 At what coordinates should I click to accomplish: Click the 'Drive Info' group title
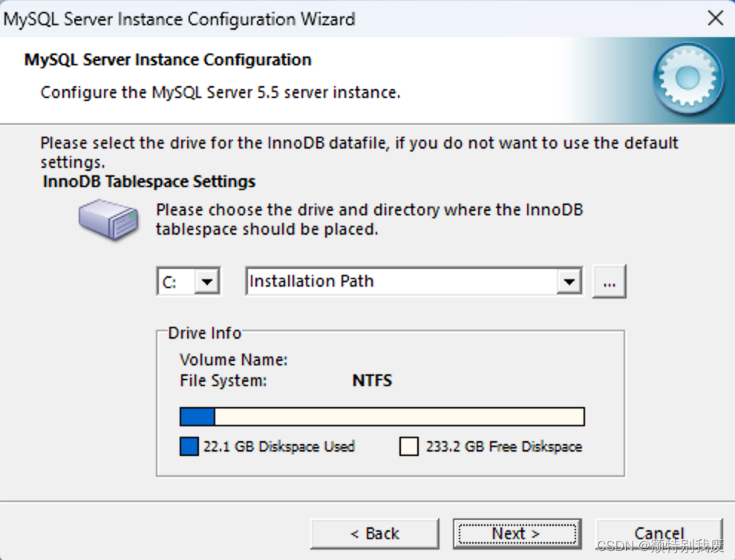point(204,333)
